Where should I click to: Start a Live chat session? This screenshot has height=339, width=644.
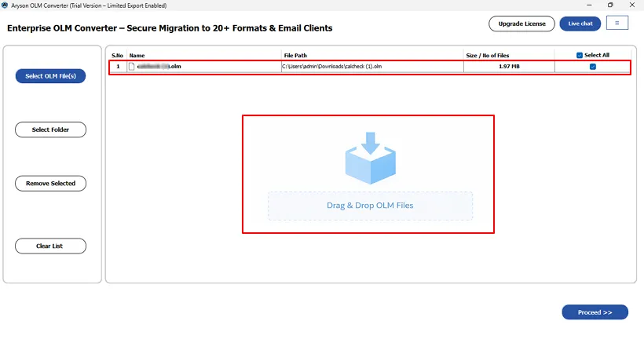(580, 24)
